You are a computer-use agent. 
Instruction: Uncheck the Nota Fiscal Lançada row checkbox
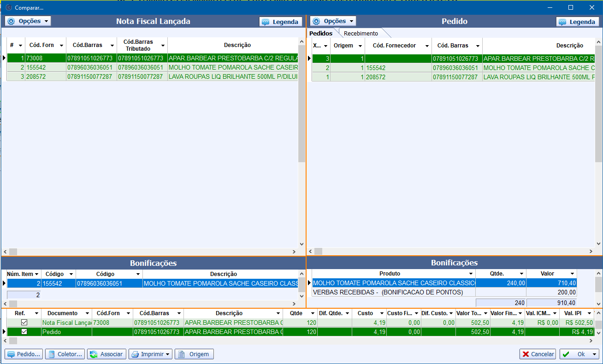tap(24, 323)
